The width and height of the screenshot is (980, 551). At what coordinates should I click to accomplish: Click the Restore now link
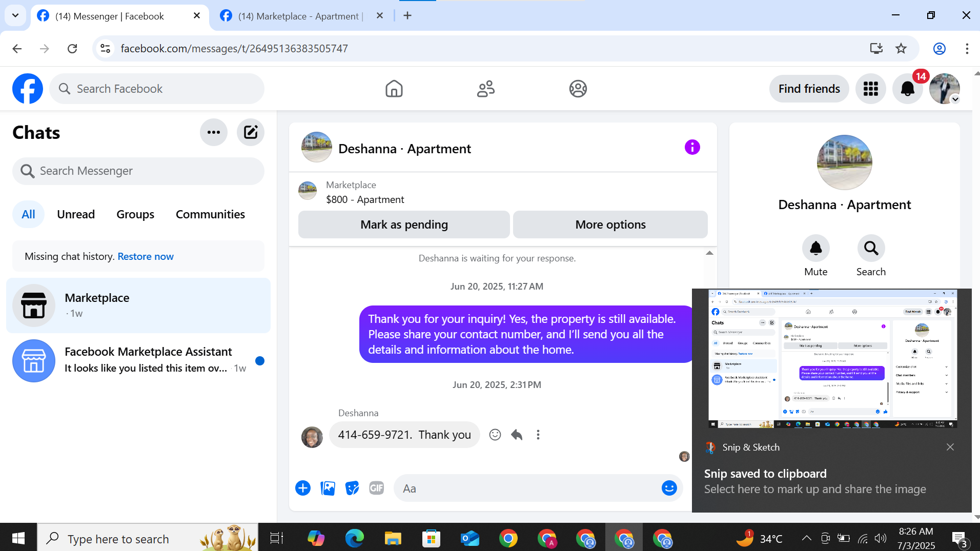tap(146, 256)
